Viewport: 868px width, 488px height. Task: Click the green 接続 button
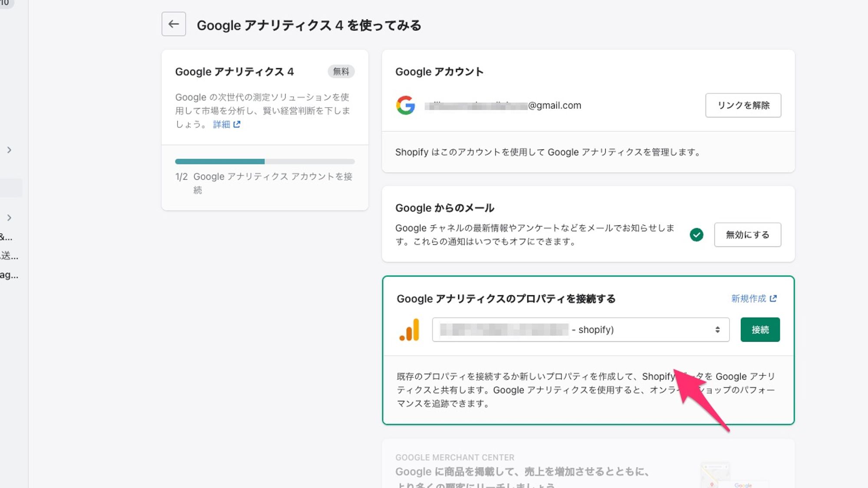pyautogui.click(x=760, y=330)
